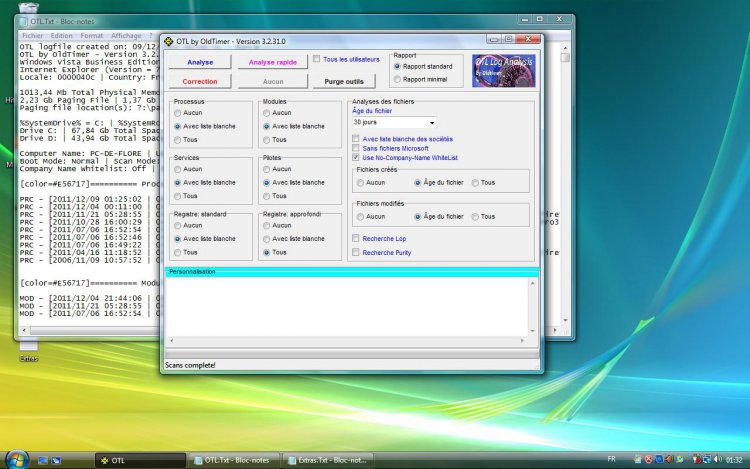Click Notepad horizontal scrollbar left arrow
Image resolution: width=750 pixels, height=469 pixels.
pos(24,330)
